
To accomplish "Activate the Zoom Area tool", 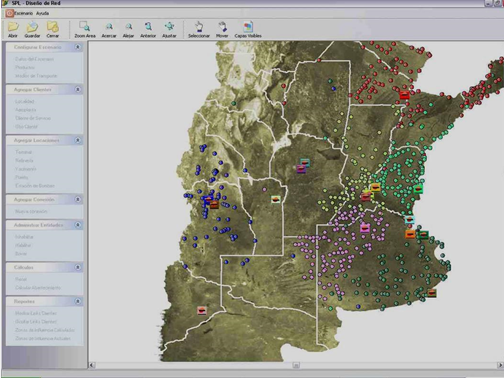I will tap(85, 29).
